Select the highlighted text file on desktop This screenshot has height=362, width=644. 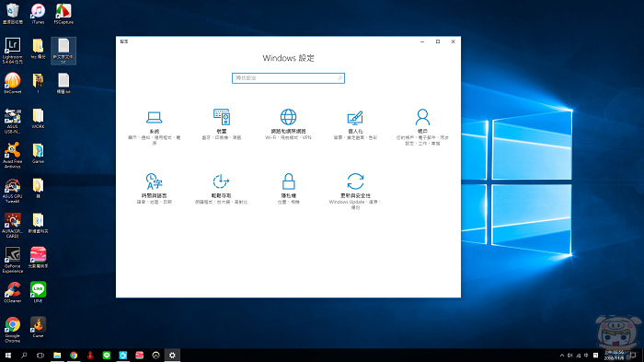[63, 51]
